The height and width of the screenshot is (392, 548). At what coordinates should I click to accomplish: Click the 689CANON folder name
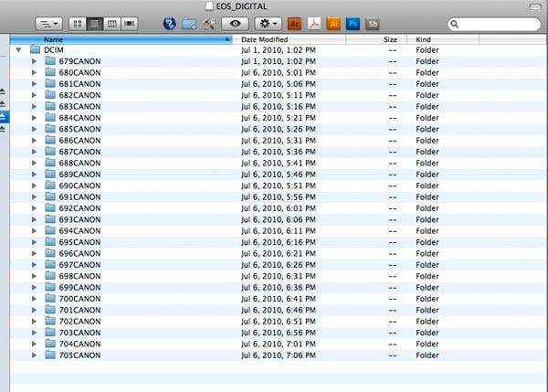[x=79, y=175]
